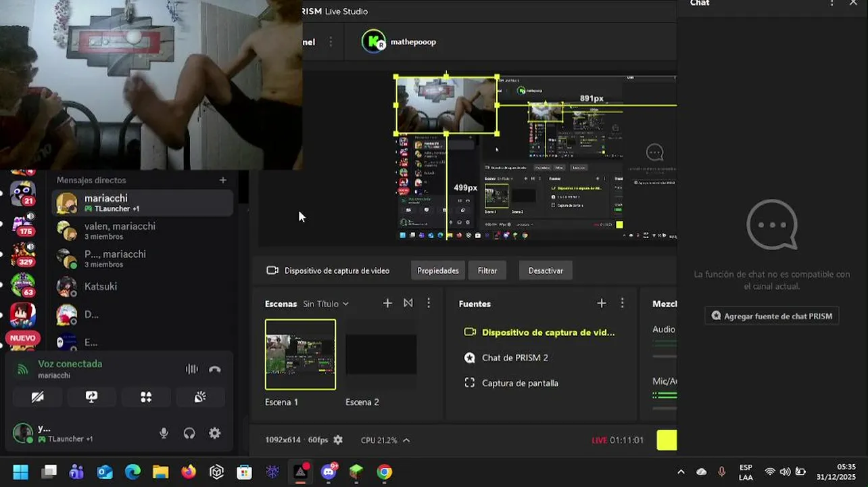This screenshot has width=868, height=487.
Task: Turn on Discord camera
Action: [38, 397]
